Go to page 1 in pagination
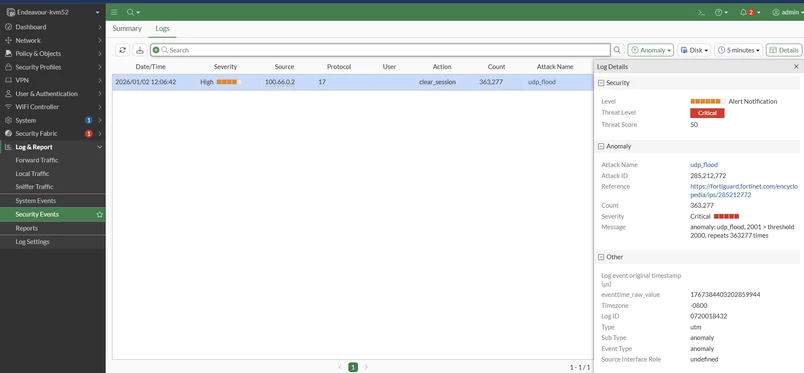 pos(353,367)
